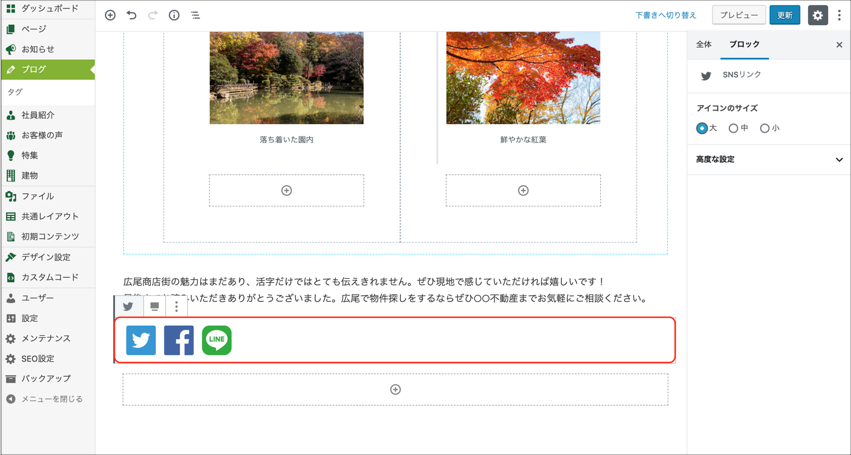Collapse the sidebar with メニューを閉じる
Screen dimensions: 851x455
45,399
